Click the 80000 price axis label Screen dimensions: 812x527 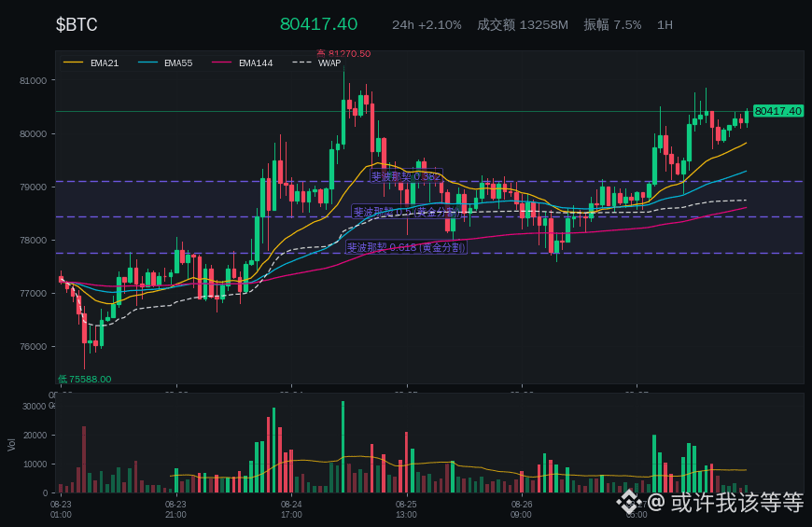tap(34, 134)
